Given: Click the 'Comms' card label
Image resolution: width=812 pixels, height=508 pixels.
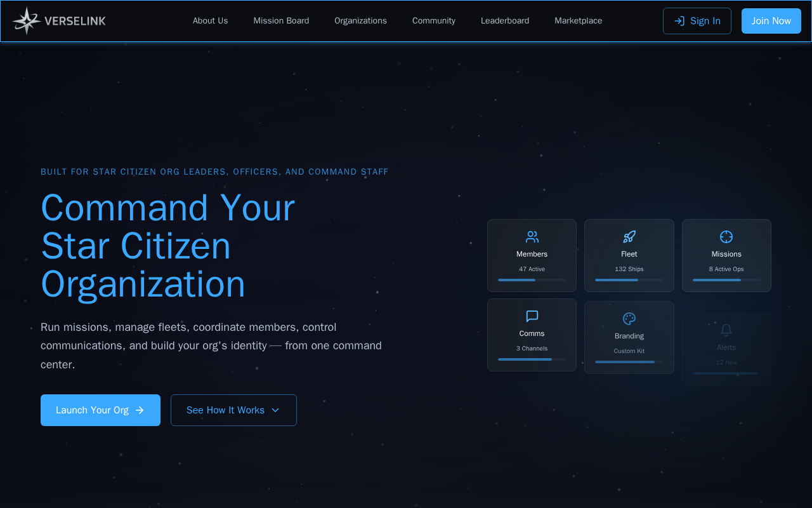Looking at the screenshot, I should pos(532,333).
